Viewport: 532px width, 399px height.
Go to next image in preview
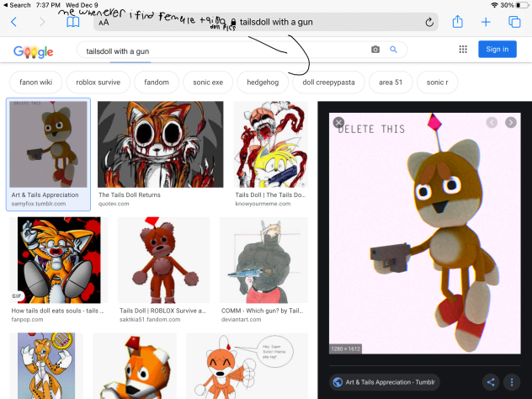point(510,123)
